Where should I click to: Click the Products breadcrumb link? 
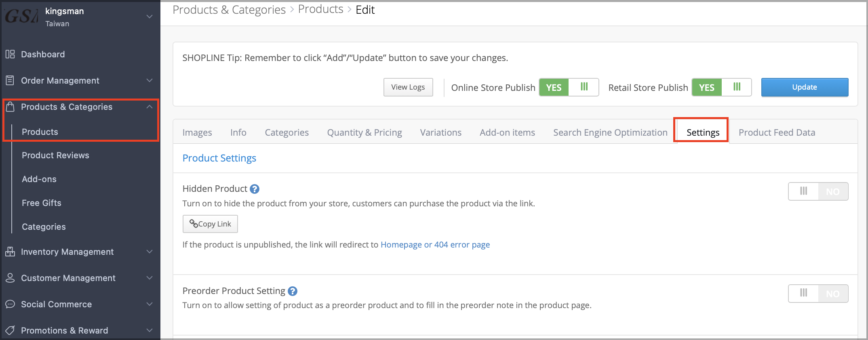tap(321, 9)
